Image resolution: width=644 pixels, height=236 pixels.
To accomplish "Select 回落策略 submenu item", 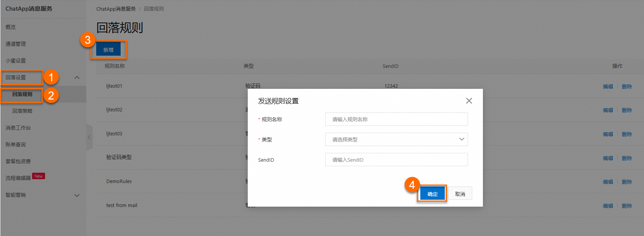I will click(x=22, y=111).
